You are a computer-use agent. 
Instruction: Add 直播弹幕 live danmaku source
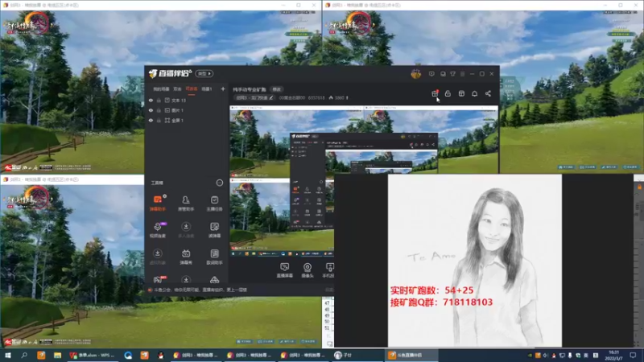[284, 270]
